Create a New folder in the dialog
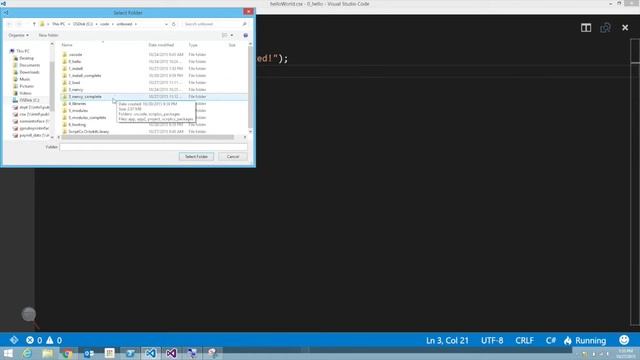 (48, 35)
